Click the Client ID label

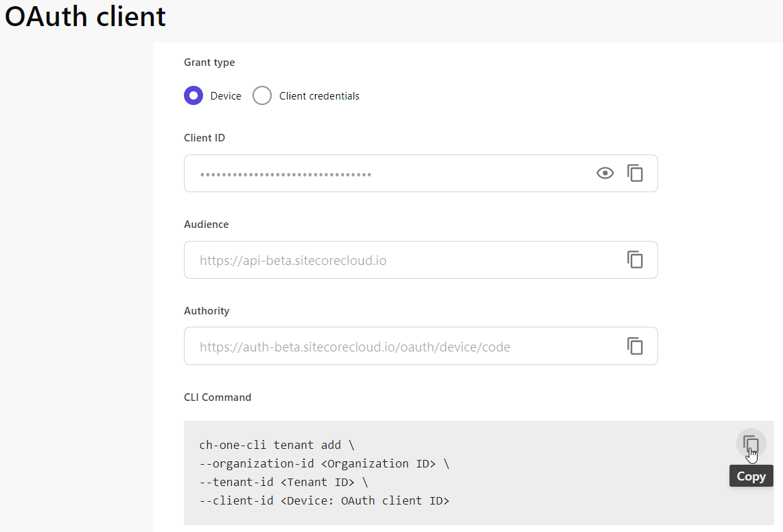[204, 137]
